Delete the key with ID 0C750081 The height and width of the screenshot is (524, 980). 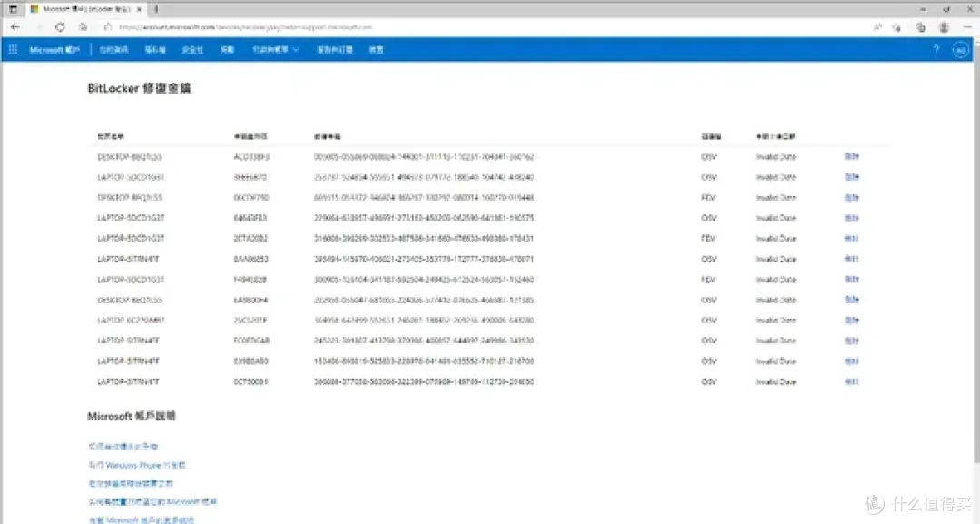[851, 381]
